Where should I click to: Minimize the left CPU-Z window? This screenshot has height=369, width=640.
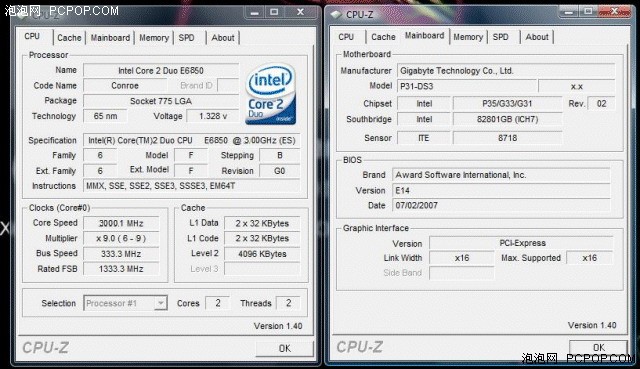pyautogui.click(x=255, y=12)
